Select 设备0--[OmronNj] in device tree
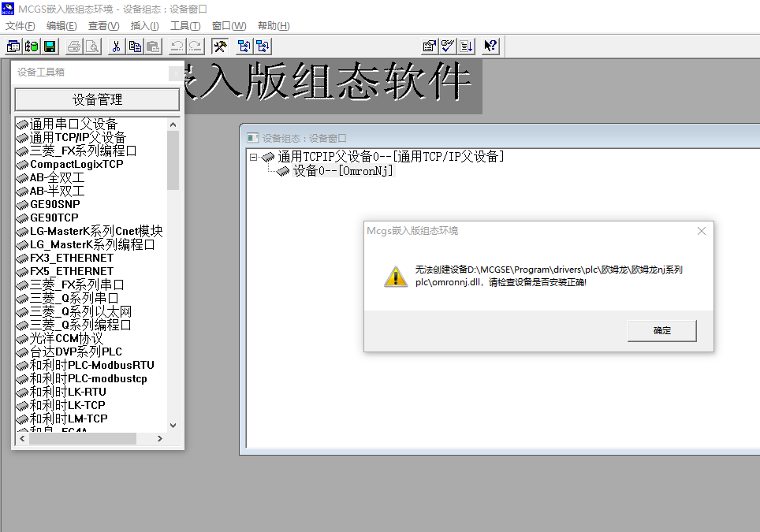This screenshot has height=532, width=760. (342, 171)
